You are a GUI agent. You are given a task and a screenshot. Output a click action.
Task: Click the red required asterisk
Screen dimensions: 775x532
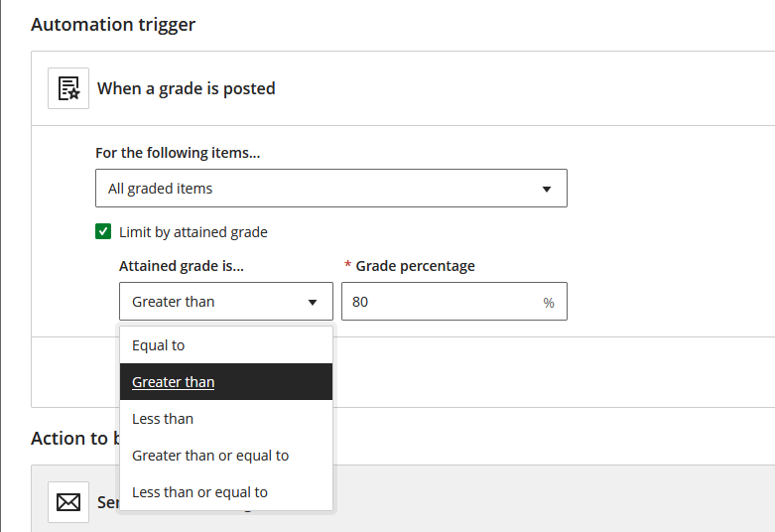[347, 266]
